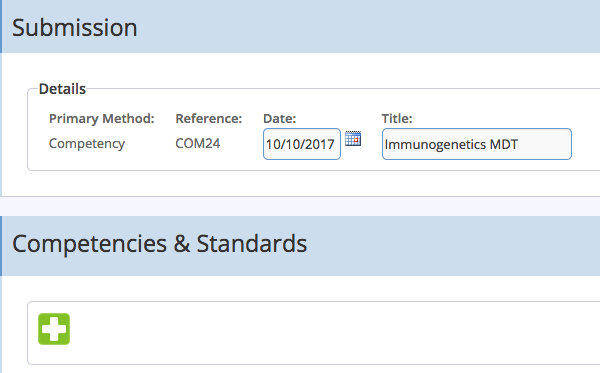The image size is (600, 373).
Task: Click the Submission section heading
Action: pos(75,28)
